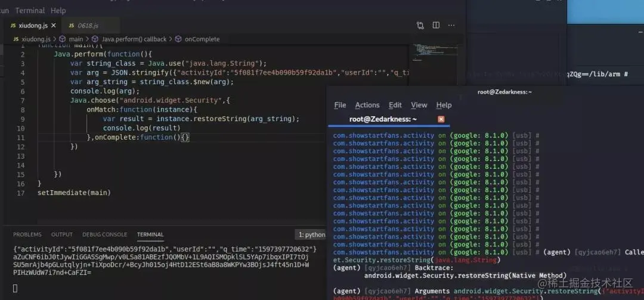This screenshot has height=300, width=644.
Task: Click the console.log(result) code line
Action: pyautogui.click(x=142, y=128)
